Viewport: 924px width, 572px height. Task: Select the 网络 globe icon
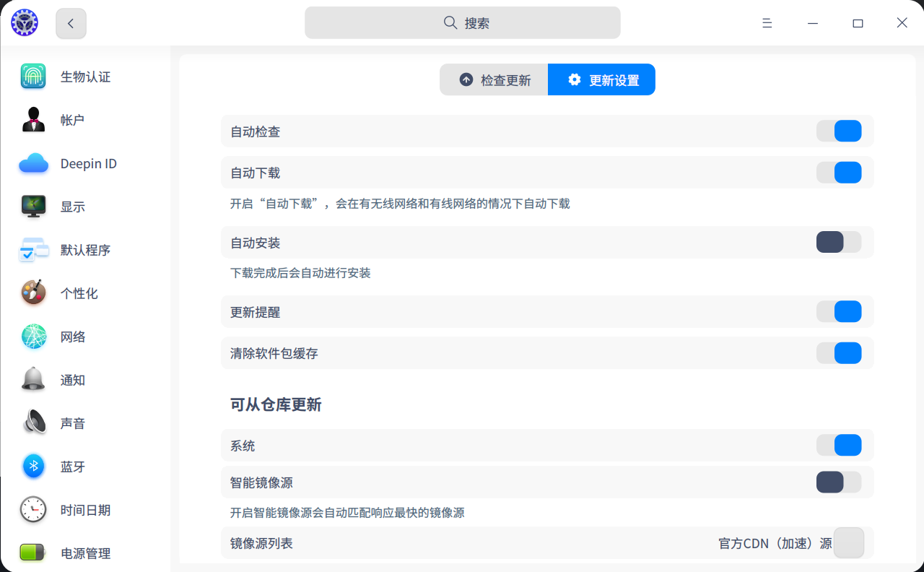pyautogui.click(x=33, y=337)
